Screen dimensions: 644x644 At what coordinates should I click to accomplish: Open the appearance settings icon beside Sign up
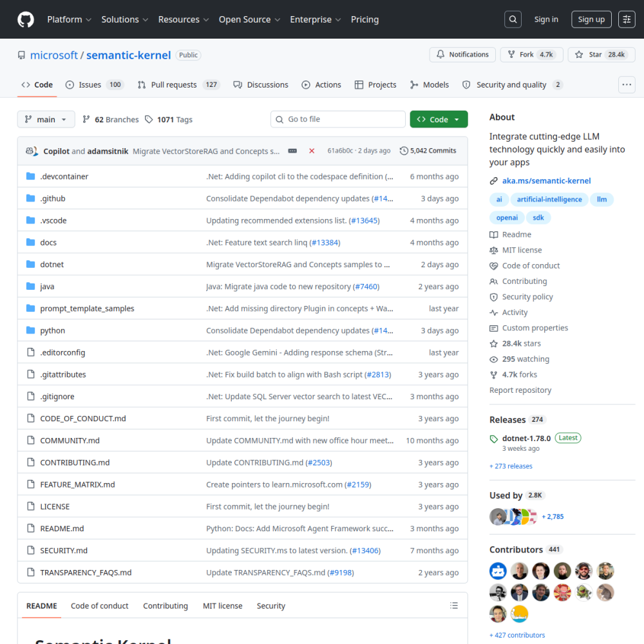click(x=627, y=19)
